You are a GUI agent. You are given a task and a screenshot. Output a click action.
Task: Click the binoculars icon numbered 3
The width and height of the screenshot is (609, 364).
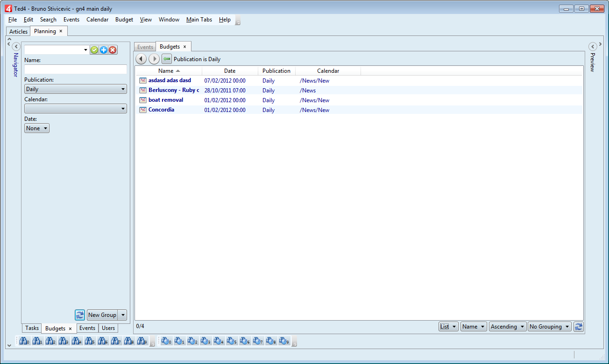click(x=64, y=341)
